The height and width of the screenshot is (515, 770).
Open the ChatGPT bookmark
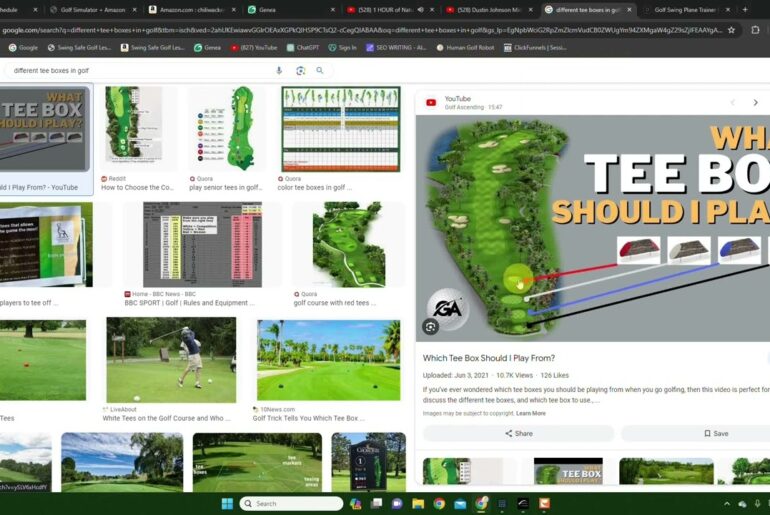point(303,48)
